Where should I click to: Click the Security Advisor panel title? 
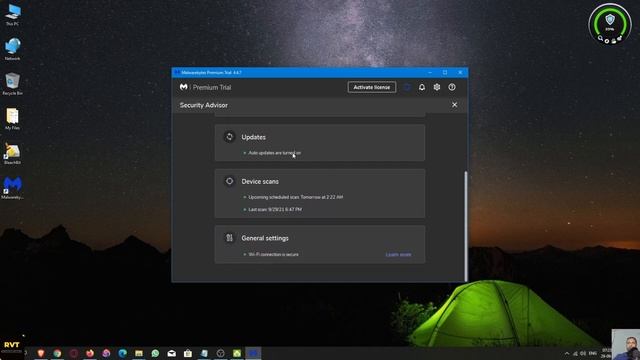204,105
